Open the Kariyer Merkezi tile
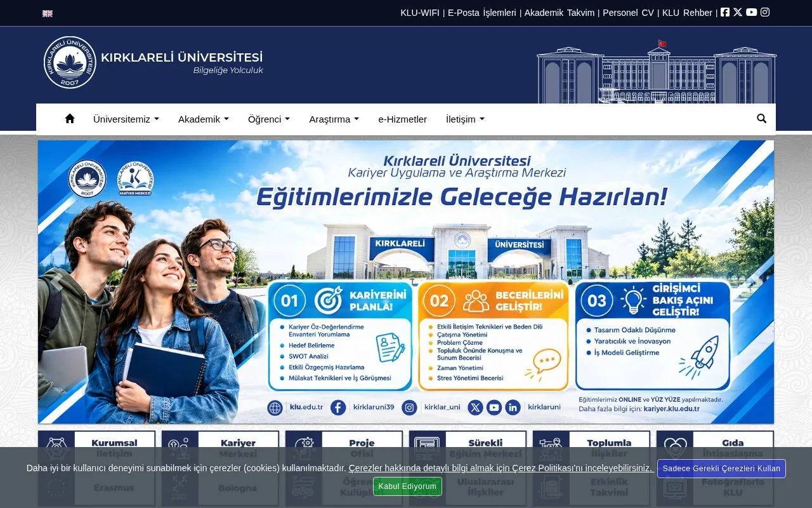 point(220,448)
